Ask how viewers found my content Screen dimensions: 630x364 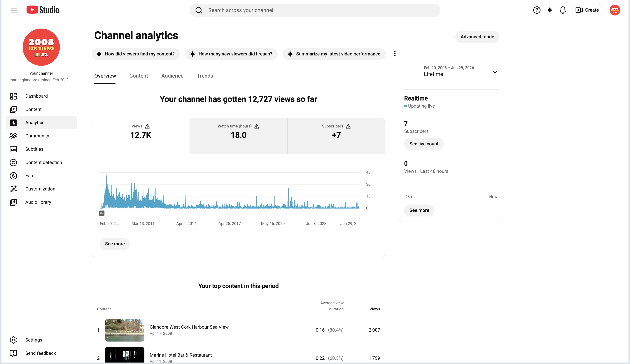136,54
